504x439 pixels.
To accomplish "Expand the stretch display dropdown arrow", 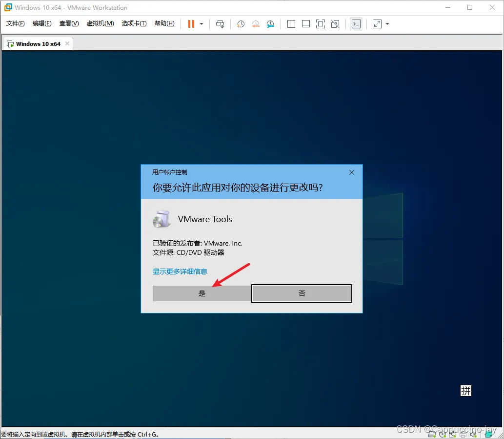I will tap(387, 24).
